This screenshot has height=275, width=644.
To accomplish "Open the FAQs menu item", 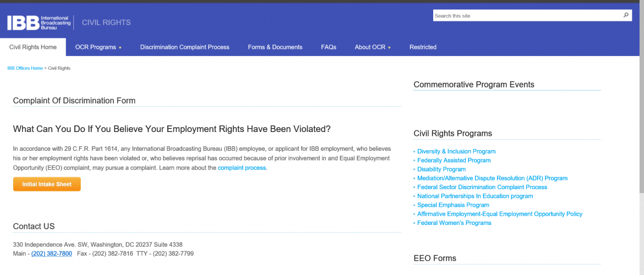I will (329, 47).
